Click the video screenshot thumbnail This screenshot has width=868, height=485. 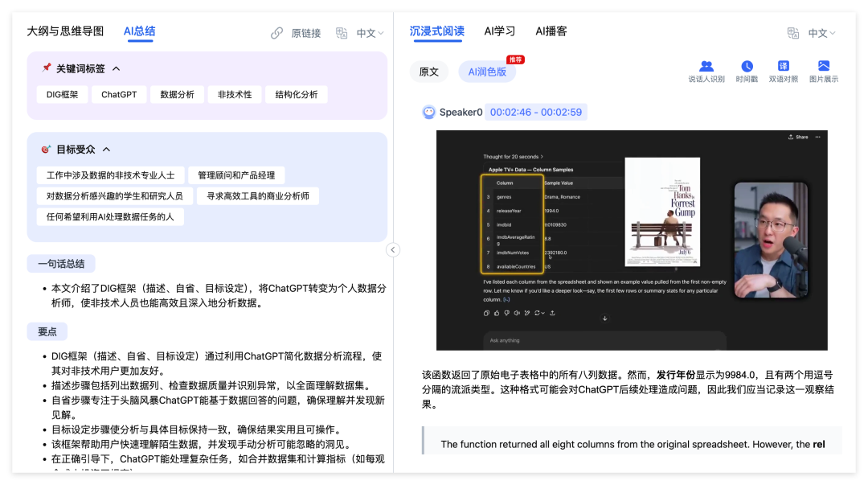pos(632,240)
